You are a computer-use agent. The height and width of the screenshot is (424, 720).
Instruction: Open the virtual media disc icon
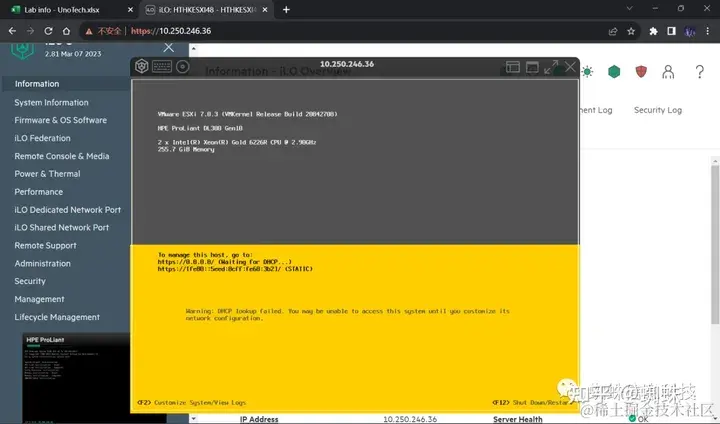pos(183,67)
